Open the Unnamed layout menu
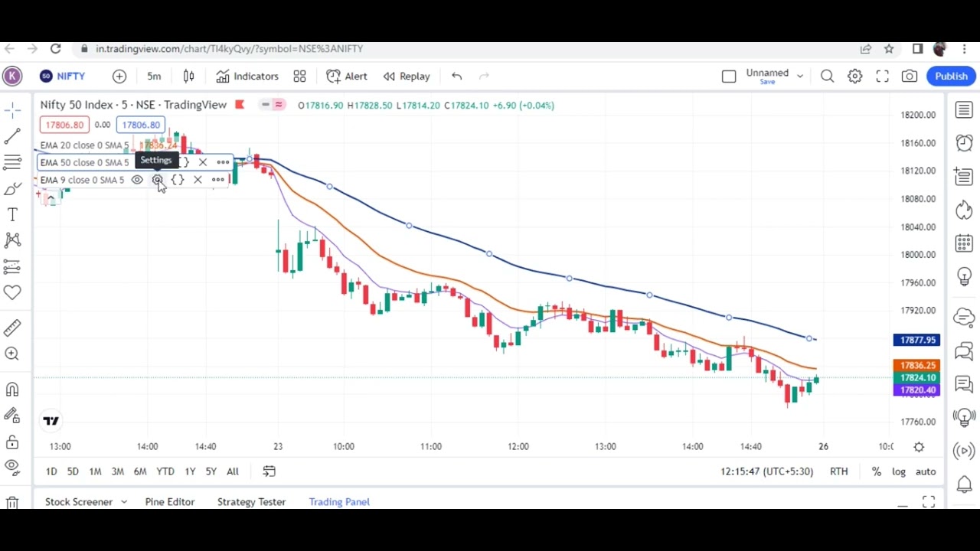Screen dimensions: 980x551 774,76
